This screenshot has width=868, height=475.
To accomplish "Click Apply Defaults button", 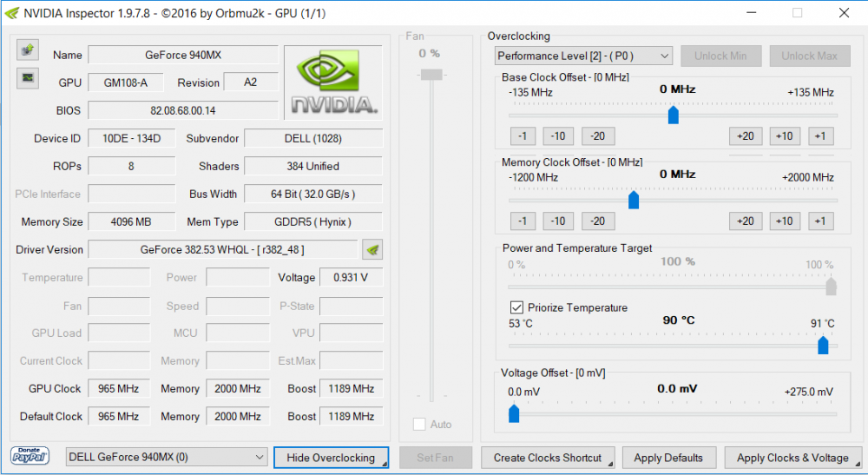I will (x=668, y=458).
